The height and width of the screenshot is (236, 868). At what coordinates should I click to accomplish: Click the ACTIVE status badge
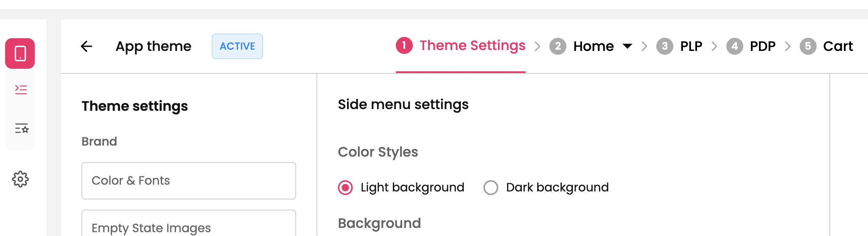click(x=237, y=46)
